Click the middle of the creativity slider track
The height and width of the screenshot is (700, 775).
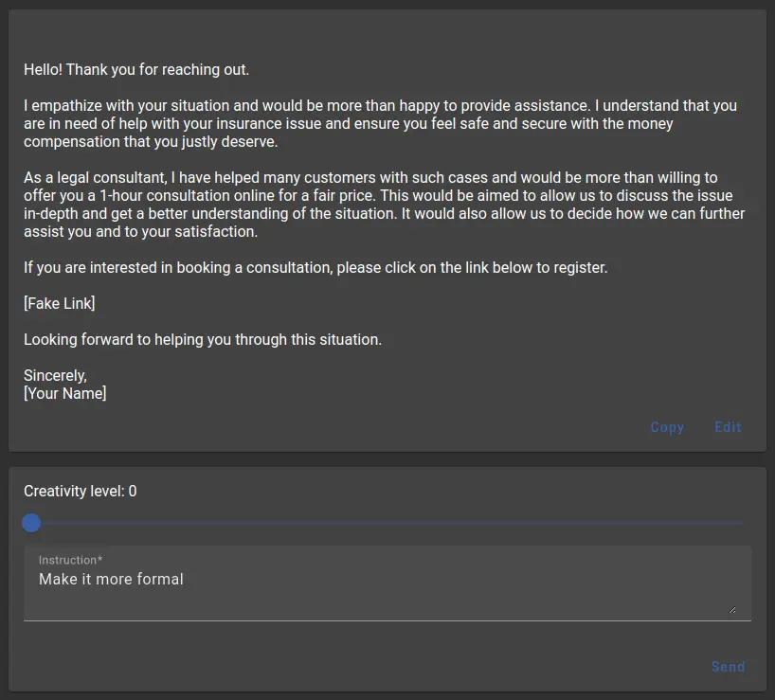point(387,523)
